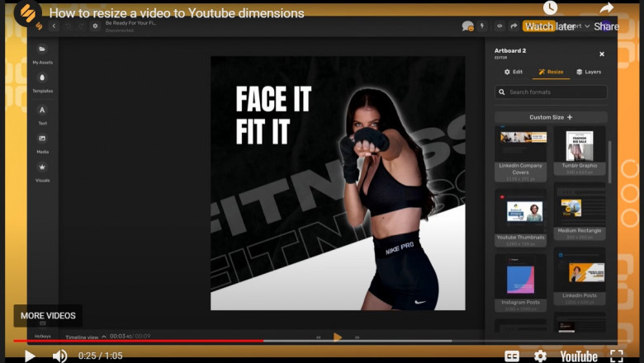This screenshot has height=363, width=644.
Task: Click the artboard canvas image
Action: click(338, 183)
